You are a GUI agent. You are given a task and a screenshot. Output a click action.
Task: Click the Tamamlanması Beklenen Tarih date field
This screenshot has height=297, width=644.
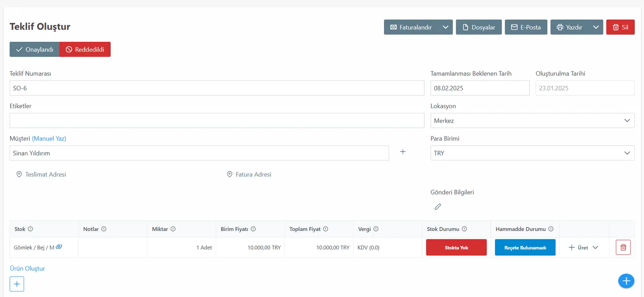coord(480,88)
